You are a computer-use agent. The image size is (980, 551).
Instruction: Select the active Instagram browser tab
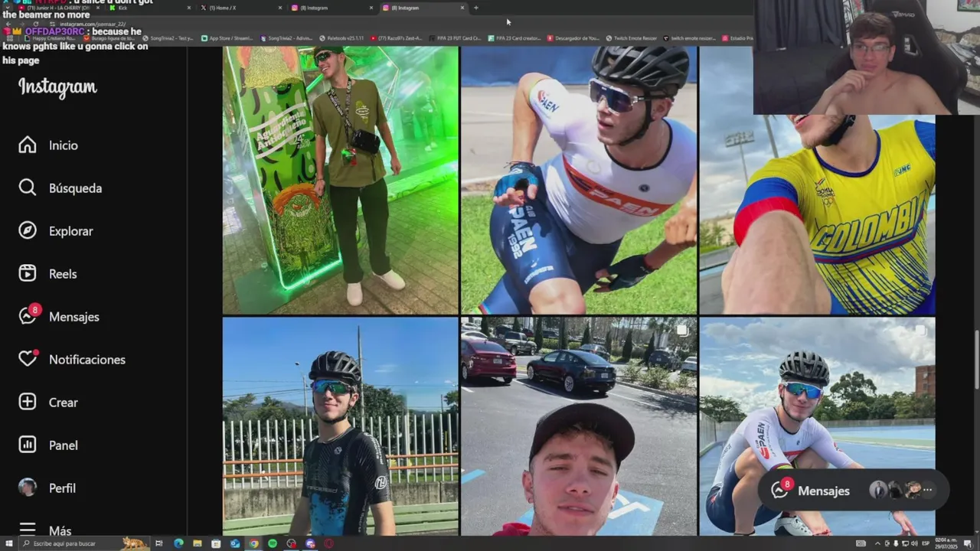point(423,8)
